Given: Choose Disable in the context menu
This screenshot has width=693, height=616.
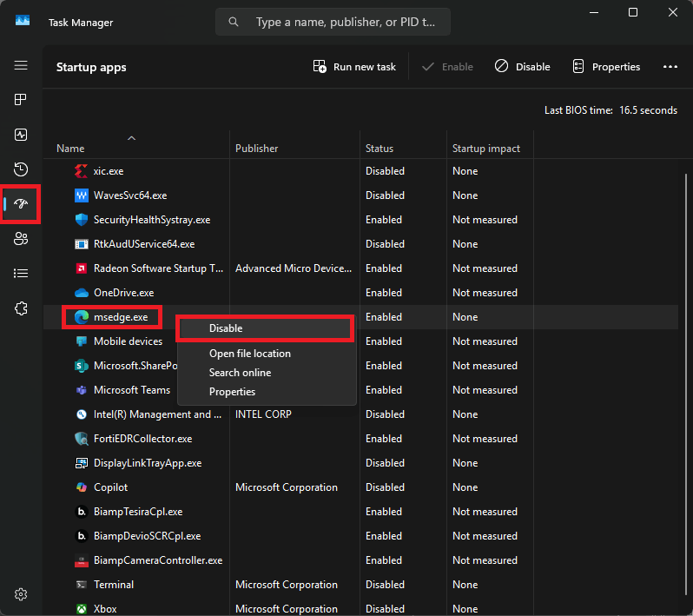Looking at the screenshot, I should tap(226, 328).
